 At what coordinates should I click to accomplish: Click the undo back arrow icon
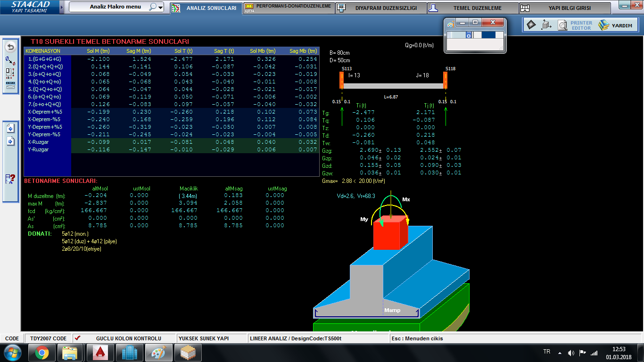coord(10,47)
